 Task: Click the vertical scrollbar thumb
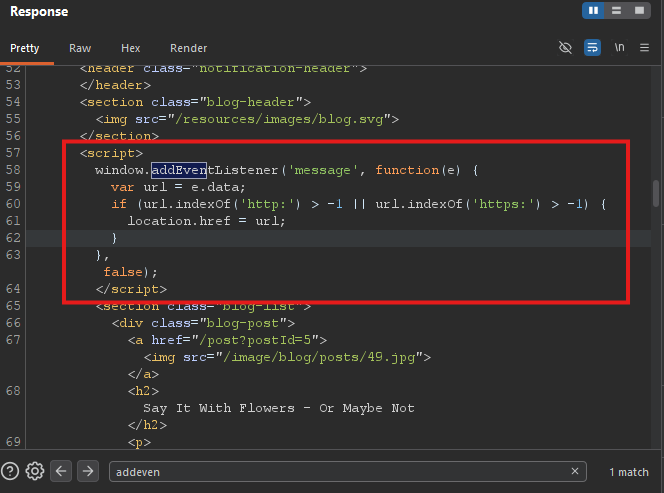click(656, 194)
